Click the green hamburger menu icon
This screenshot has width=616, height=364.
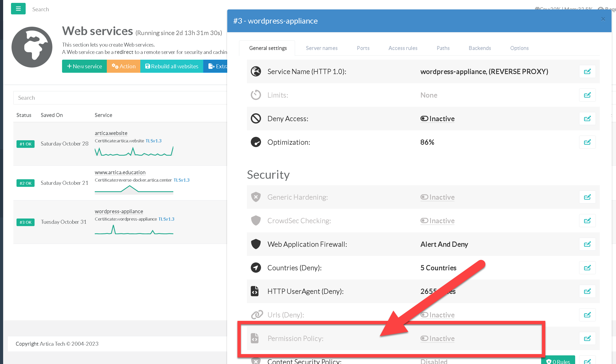18,9
